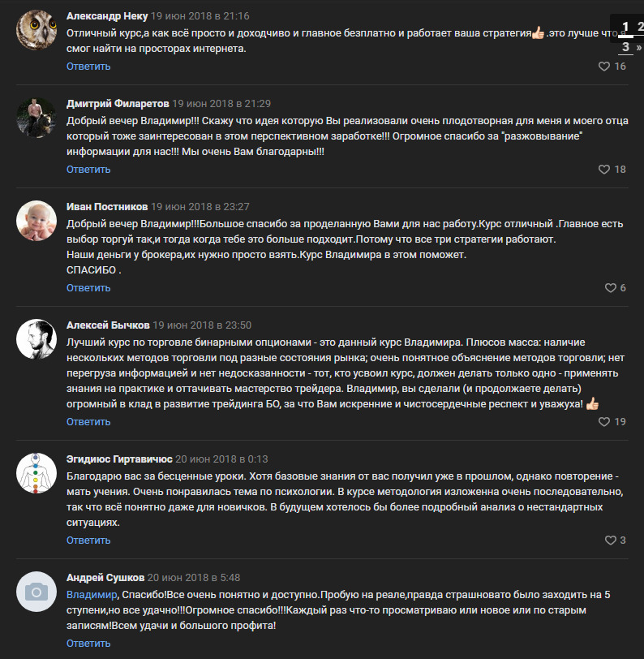Open the Владимир mention link in Сушков's comment
This screenshot has width=644, height=659.
coord(90,595)
